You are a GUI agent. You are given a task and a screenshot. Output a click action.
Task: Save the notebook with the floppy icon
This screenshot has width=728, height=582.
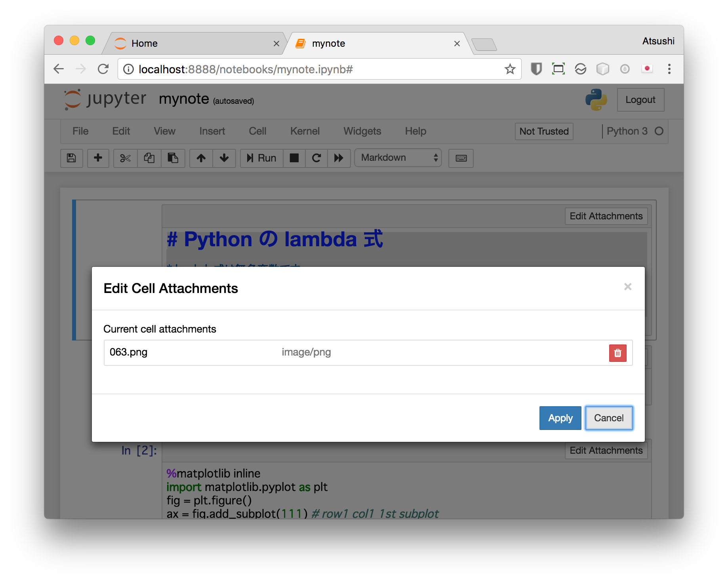(71, 158)
